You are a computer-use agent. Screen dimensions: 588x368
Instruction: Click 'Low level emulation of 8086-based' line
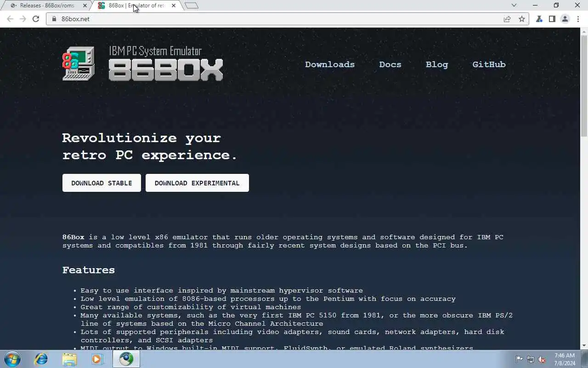(268, 299)
